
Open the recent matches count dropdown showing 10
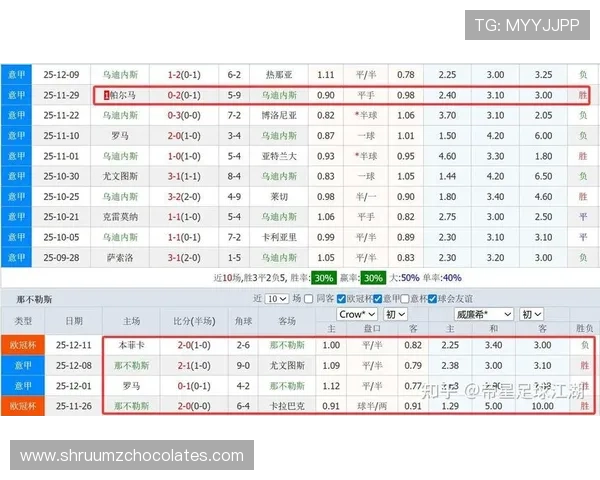point(277,299)
